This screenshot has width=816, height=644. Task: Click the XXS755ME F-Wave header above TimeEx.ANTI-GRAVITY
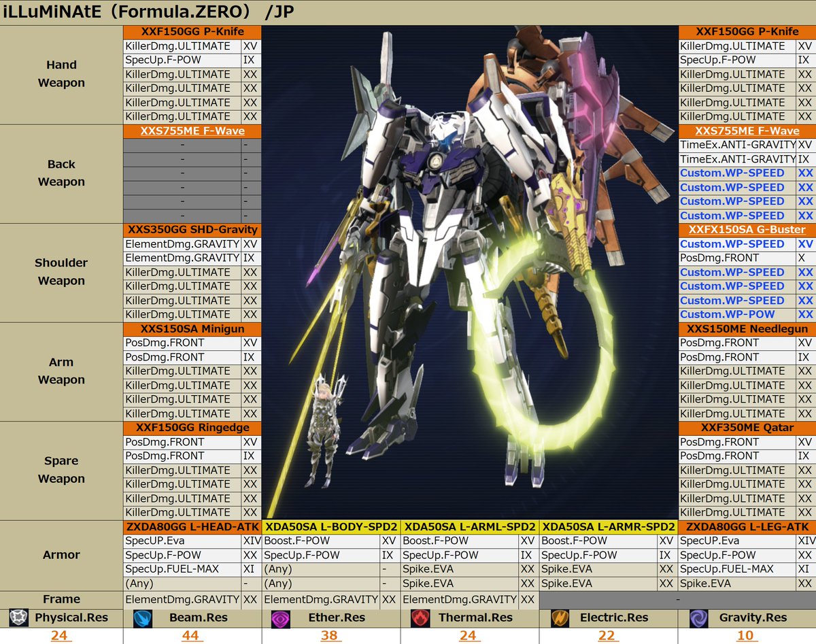pyautogui.click(x=747, y=131)
